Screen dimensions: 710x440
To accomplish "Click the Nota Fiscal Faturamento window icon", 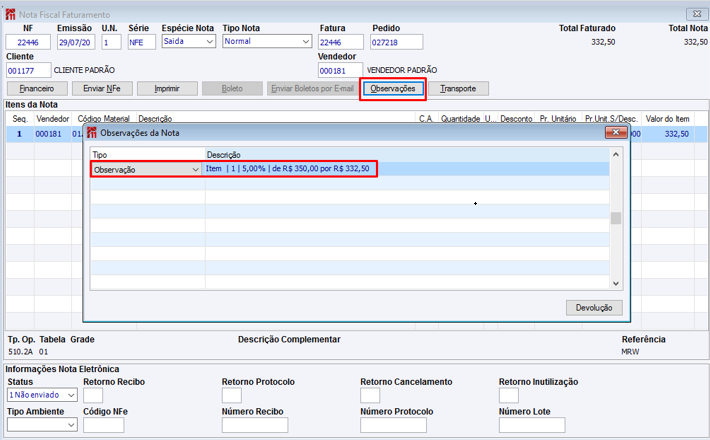I will [x=10, y=14].
